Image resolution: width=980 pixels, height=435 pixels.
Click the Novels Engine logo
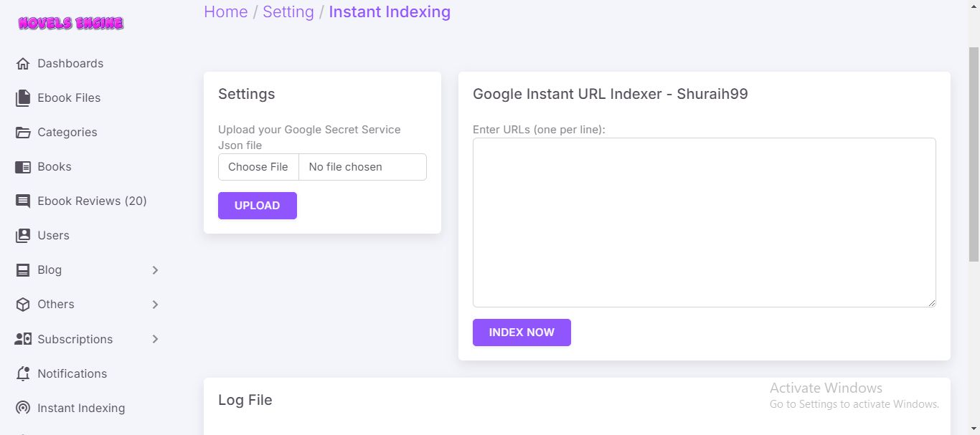coord(71,24)
